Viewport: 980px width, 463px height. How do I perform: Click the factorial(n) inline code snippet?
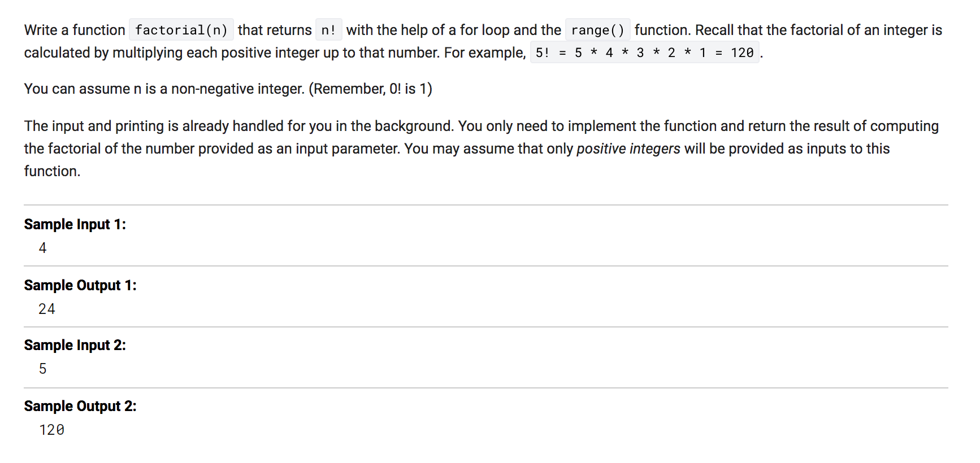point(181,30)
